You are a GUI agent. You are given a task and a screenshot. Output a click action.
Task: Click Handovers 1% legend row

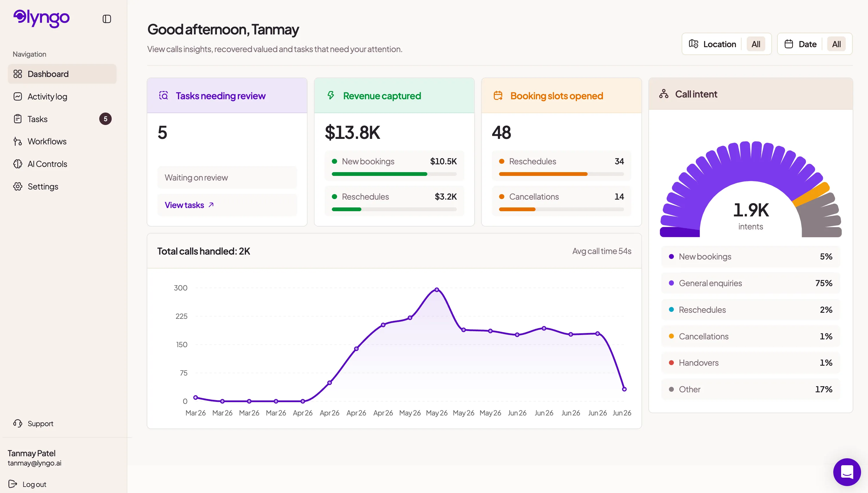pyautogui.click(x=751, y=363)
